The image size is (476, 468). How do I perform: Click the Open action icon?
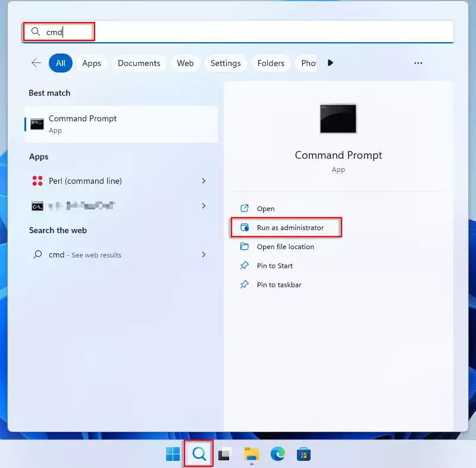[245, 208]
